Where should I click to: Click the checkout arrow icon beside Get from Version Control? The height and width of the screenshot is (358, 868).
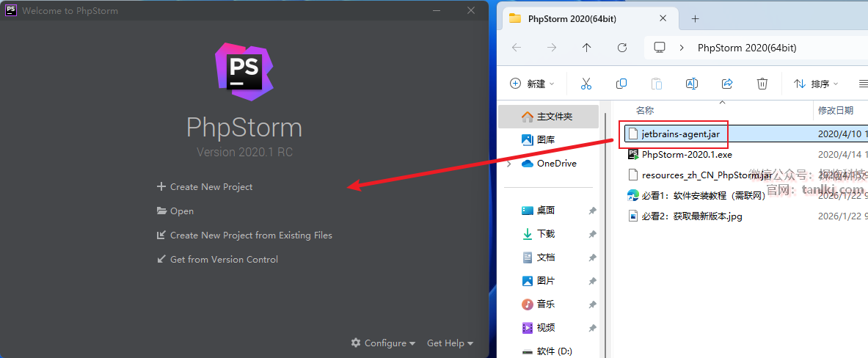(x=161, y=260)
